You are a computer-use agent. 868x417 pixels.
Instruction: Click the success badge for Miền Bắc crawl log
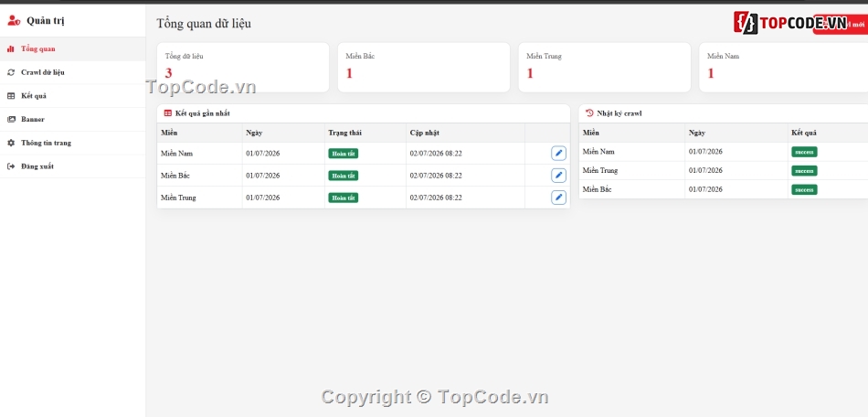click(x=804, y=189)
